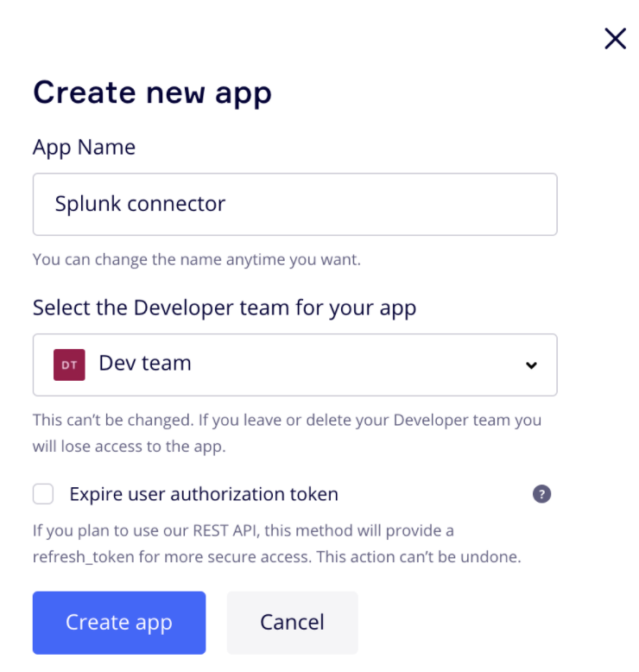This screenshot has width=639, height=672.
Task: Click the App Name field label
Action: point(84,148)
